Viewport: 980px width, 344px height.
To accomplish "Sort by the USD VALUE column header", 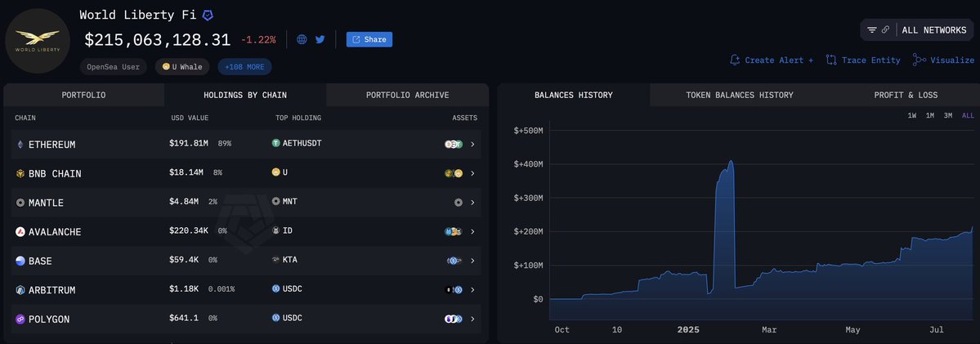I will (190, 118).
